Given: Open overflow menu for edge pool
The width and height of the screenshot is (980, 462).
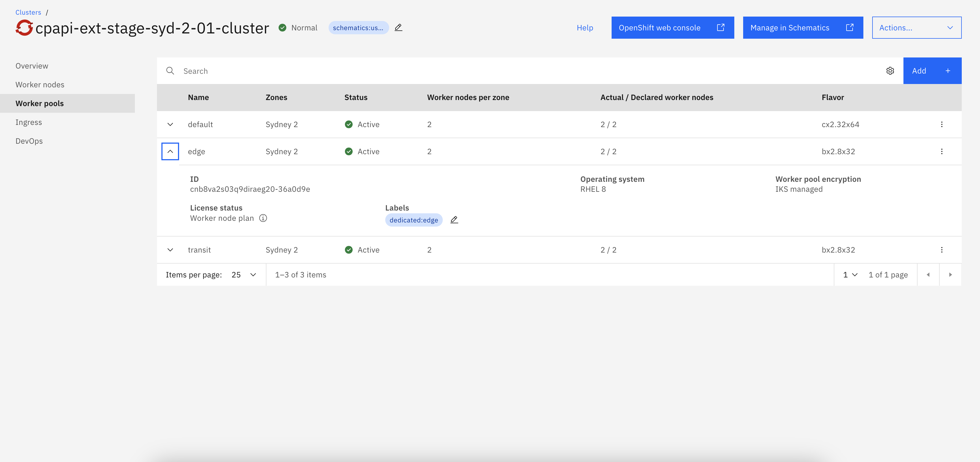Looking at the screenshot, I should pyautogui.click(x=942, y=151).
